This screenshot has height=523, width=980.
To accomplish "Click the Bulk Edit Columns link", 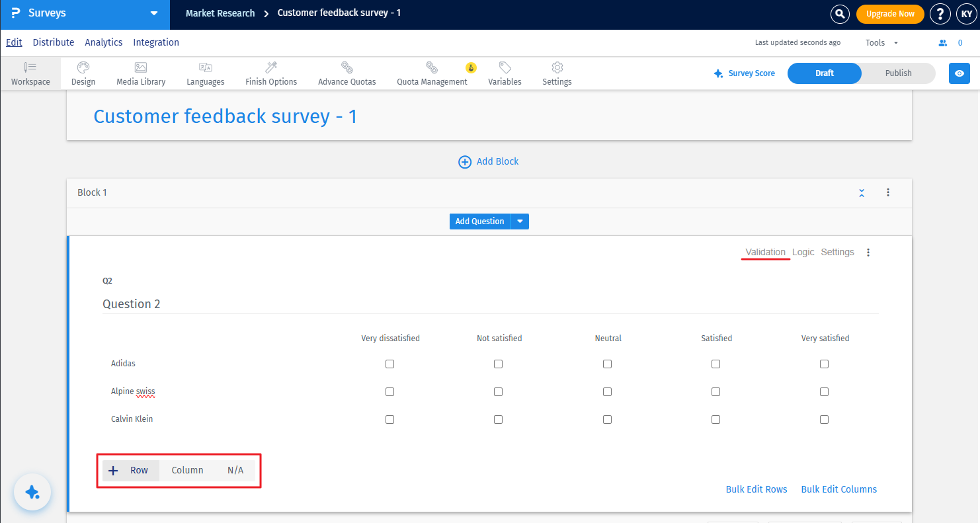I will 838,489.
